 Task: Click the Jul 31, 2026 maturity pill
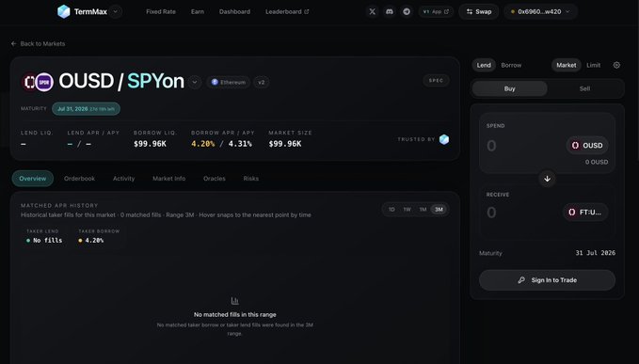(86, 109)
